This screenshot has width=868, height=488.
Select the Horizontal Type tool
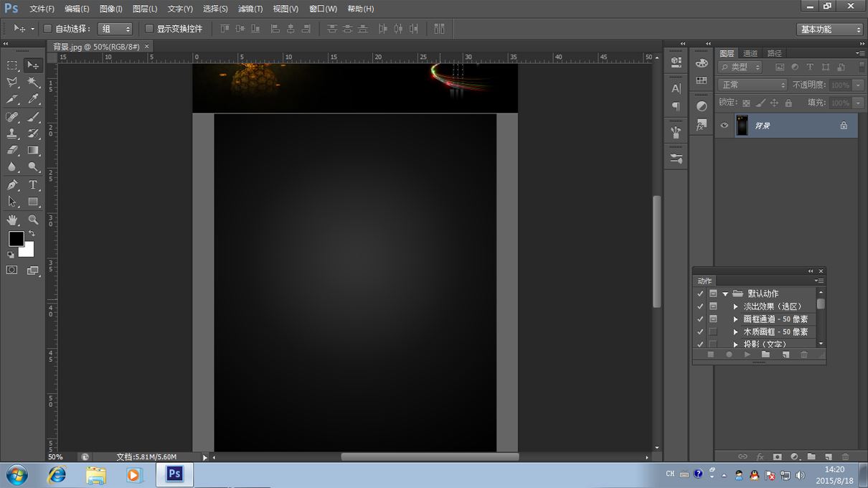[33, 185]
